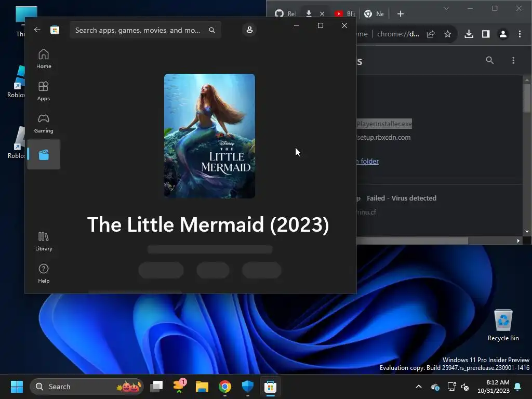Switch to the GitHub tab in Chrome
Viewport: 532px width, 399px height.
point(285,14)
